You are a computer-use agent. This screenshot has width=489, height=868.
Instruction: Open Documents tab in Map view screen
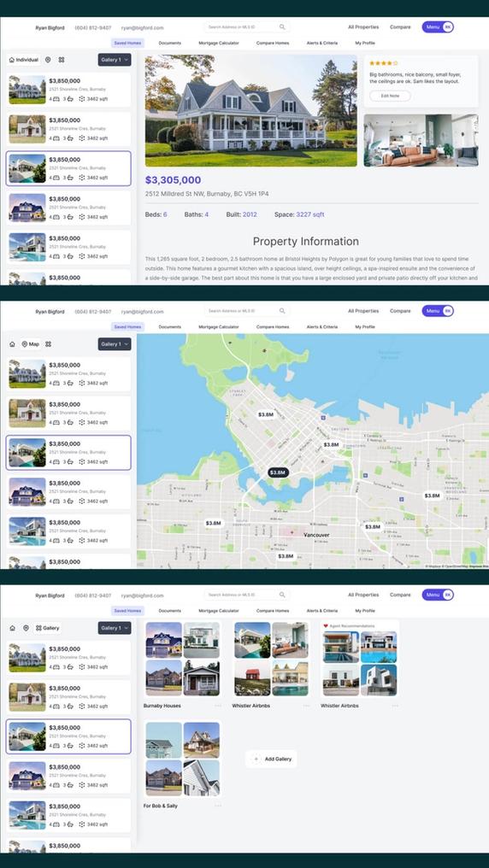pyautogui.click(x=169, y=327)
